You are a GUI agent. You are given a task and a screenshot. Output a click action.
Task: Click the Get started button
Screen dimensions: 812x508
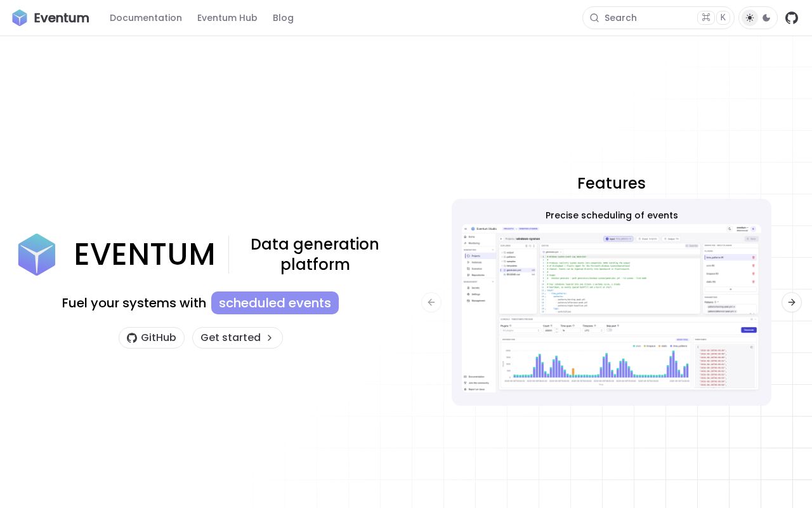pyautogui.click(x=237, y=338)
